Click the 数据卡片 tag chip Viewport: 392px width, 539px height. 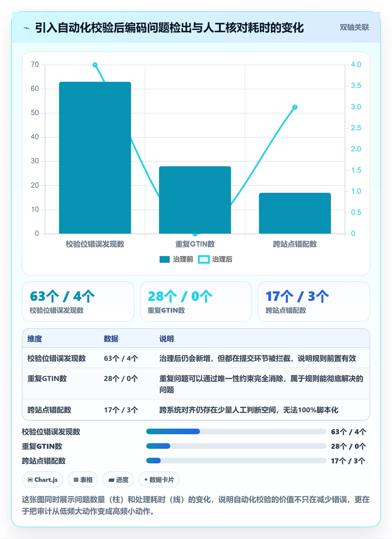pyautogui.click(x=159, y=480)
